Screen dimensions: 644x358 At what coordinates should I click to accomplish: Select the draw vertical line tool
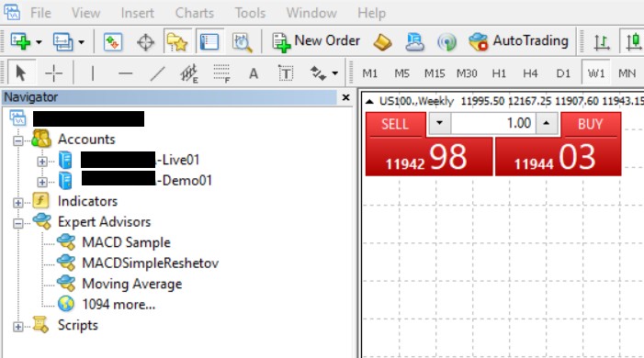[93, 74]
